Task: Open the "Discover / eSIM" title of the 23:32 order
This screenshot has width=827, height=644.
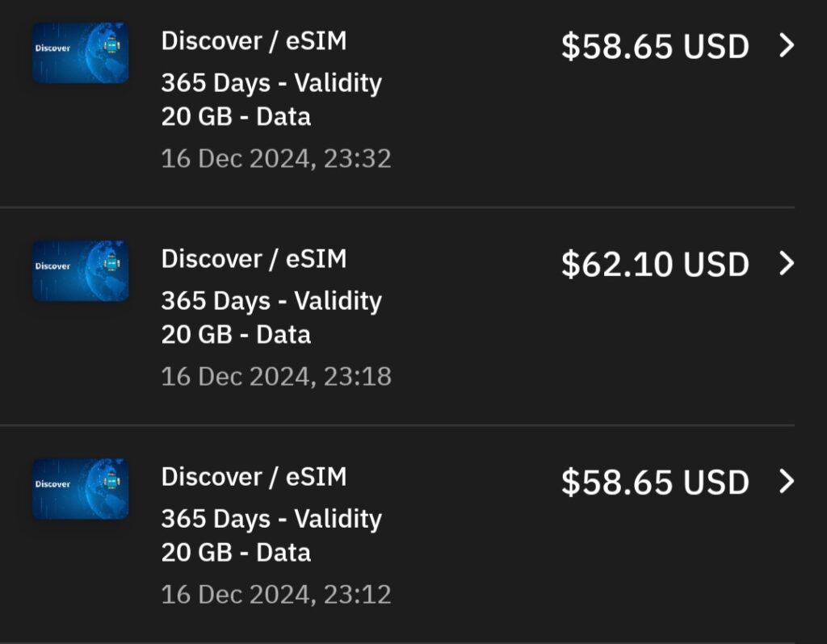Action: (x=254, y=41)
